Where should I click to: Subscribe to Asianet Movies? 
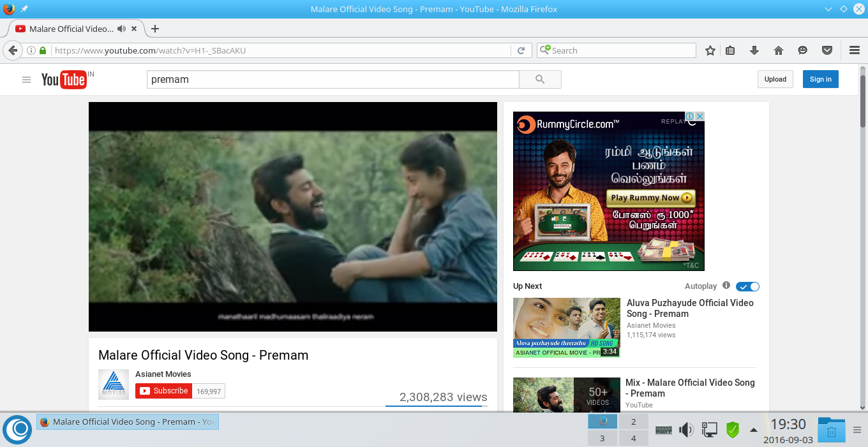163,391
